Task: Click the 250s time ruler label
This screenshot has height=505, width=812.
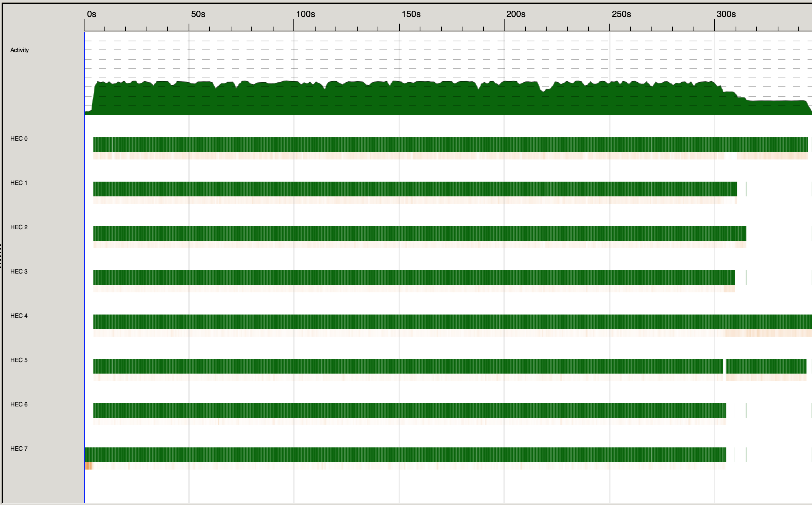Action: coord(621,14)
